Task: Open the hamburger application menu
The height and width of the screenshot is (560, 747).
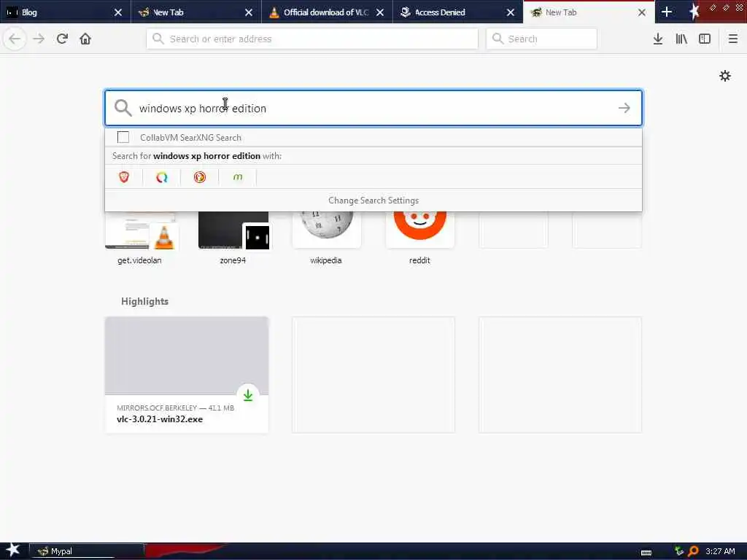Action: (733, 39)
